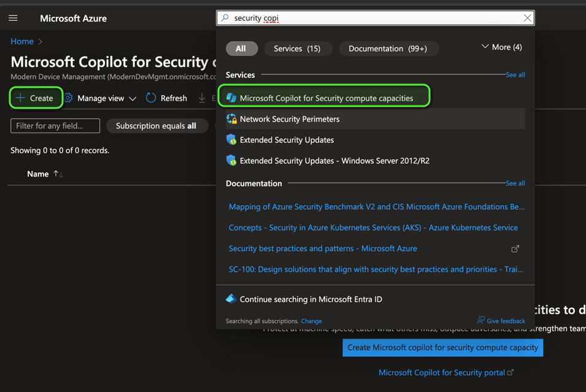The height and width of the screenshot is (392, 586).
Task: Expand the More (4) filter dropdown
Action: (x=501, y=47)
